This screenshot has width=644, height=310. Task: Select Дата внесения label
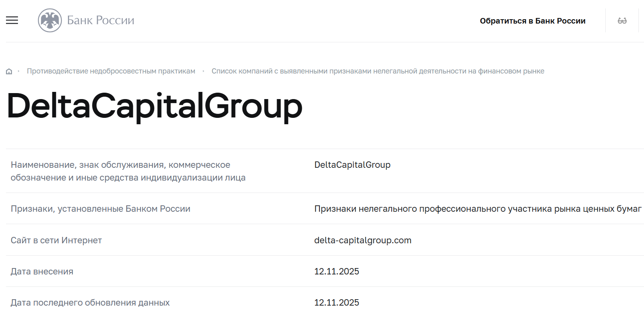(x=42, y=271)
